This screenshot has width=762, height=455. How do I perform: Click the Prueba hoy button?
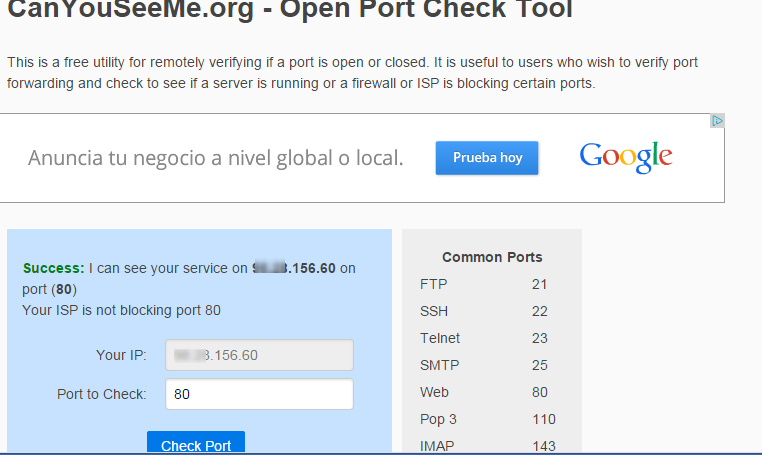[x=487, y=158]
